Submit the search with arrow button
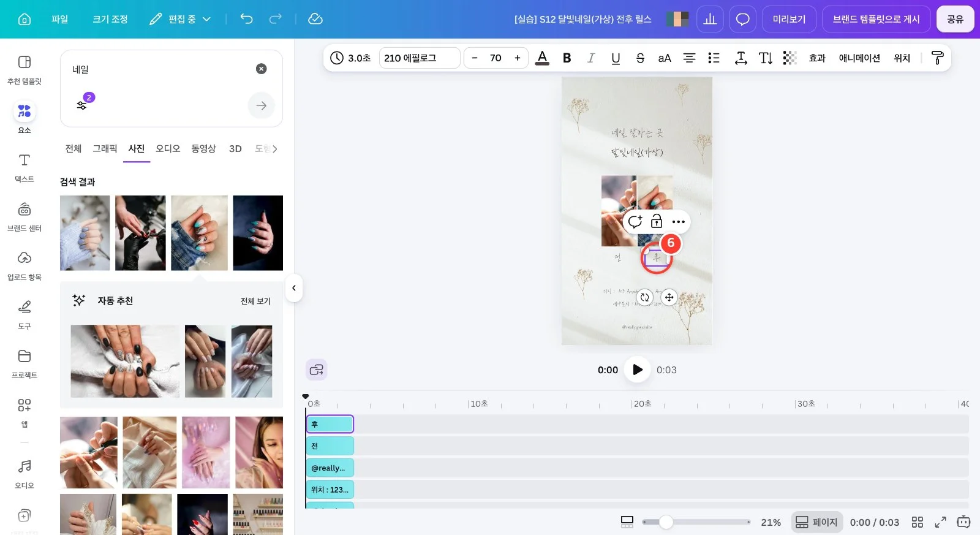Screen dimensions: 980x535 coord(262,105)
